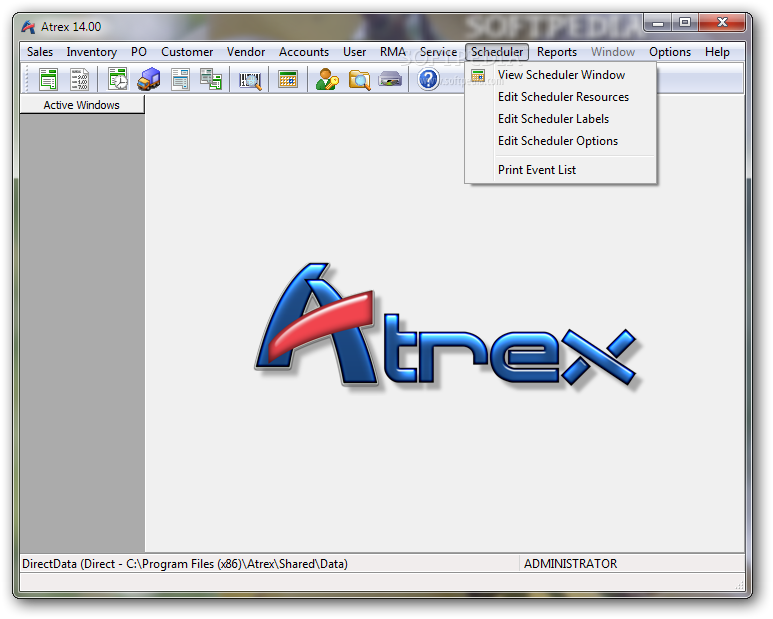773x619 pixels.
Task: Open the Help menu
Action: [x=717, y=52]
